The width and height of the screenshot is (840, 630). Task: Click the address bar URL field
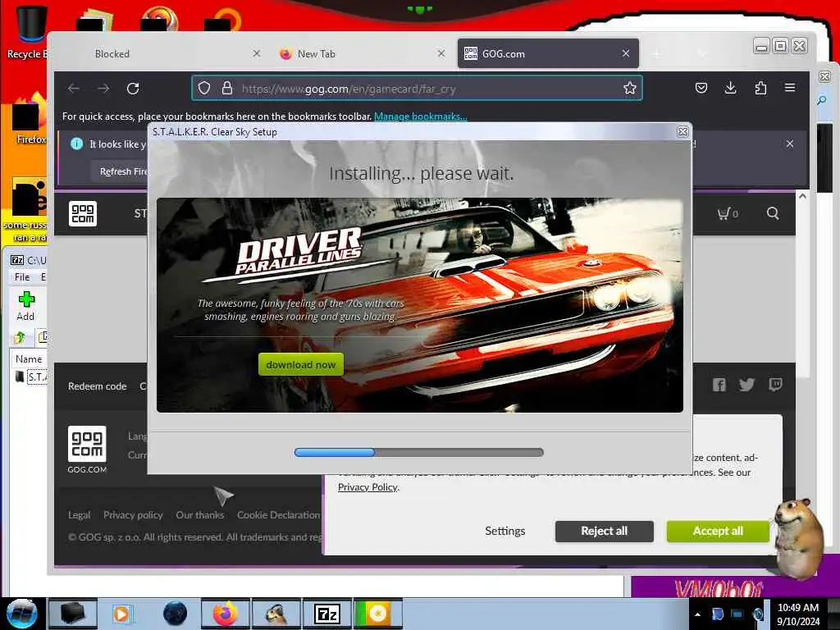click(417, 89)
